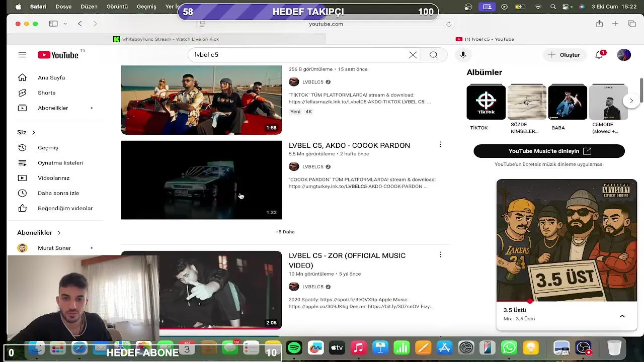Submit search with the magnifier button
The image size is (644, 362).
(x=433, y=55)
